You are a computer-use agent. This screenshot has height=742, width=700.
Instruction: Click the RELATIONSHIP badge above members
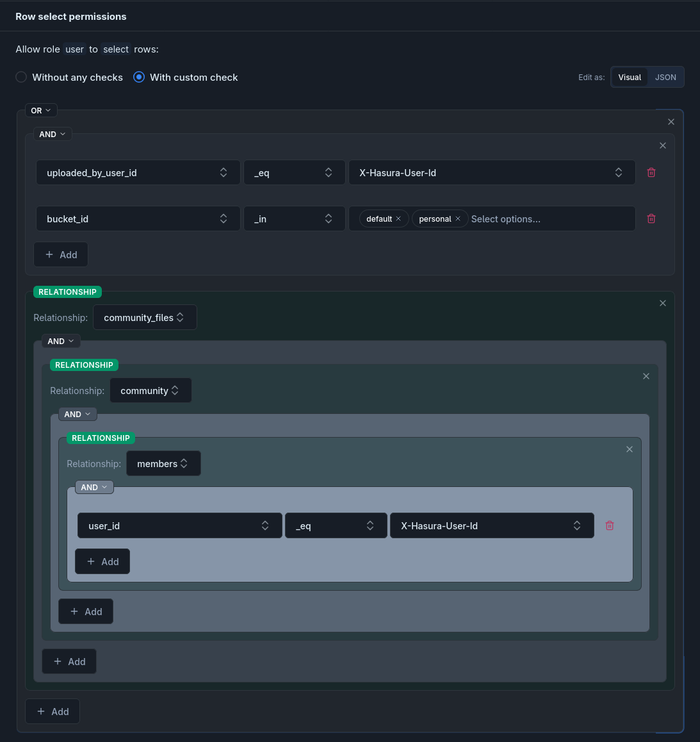[101, 438]
